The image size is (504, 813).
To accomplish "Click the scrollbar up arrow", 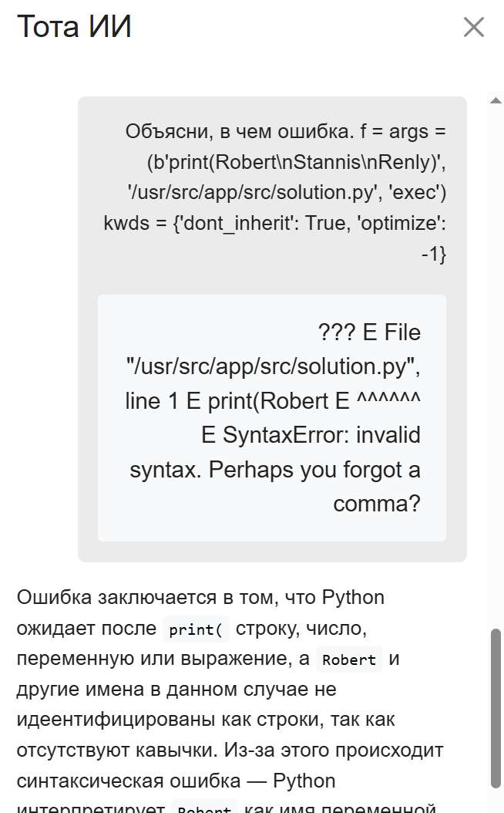I will tap(496, 101).
